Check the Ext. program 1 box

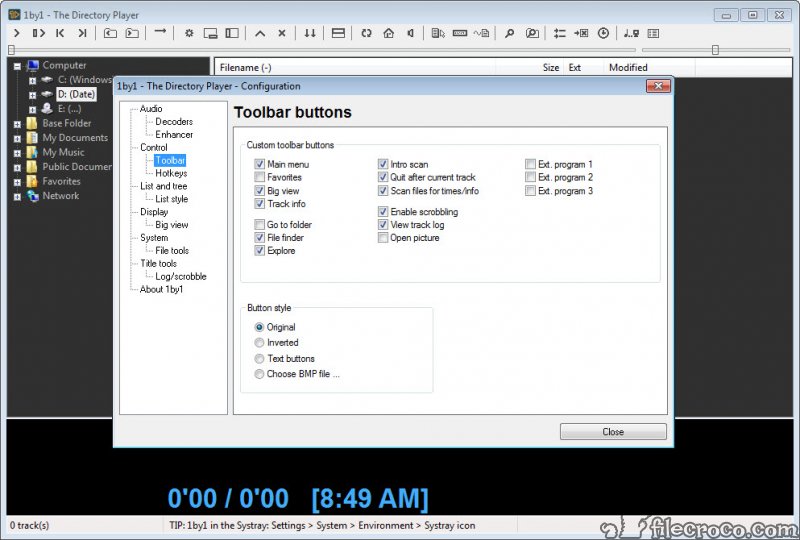[531, 164]
